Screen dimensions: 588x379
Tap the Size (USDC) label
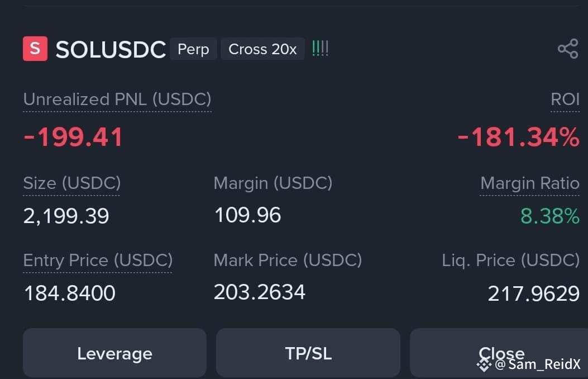[x=72, y=183]
